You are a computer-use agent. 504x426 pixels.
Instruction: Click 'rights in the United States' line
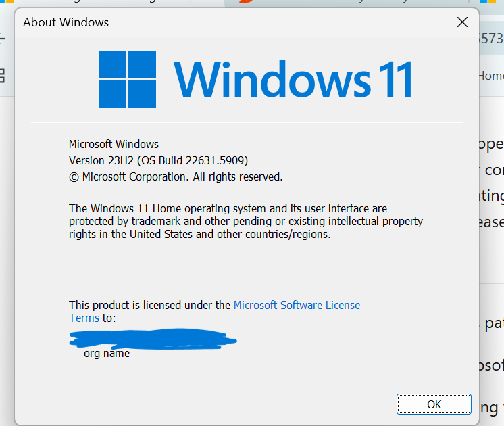pos(199,234)
